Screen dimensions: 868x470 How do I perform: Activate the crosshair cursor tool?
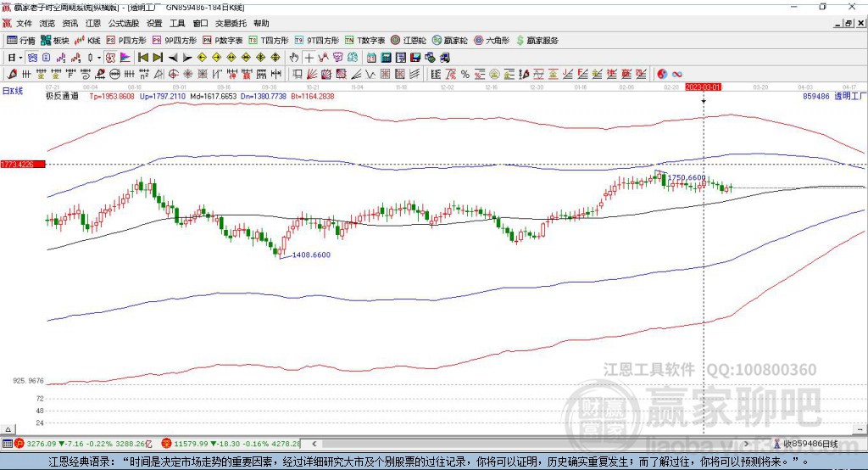click(x=309, y=58)
